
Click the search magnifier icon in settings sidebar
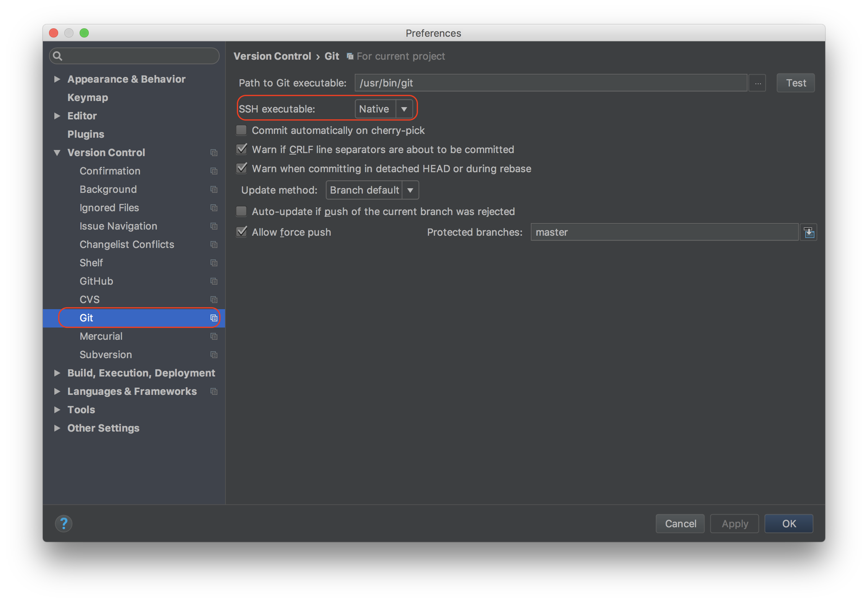click(57, 56)
